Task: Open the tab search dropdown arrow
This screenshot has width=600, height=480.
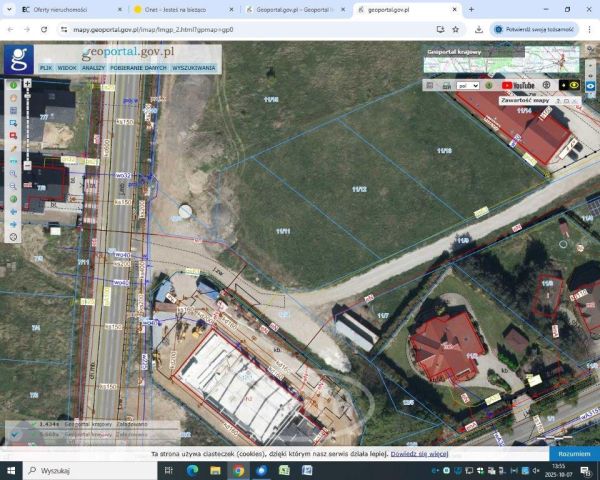Action: point(9,10)
